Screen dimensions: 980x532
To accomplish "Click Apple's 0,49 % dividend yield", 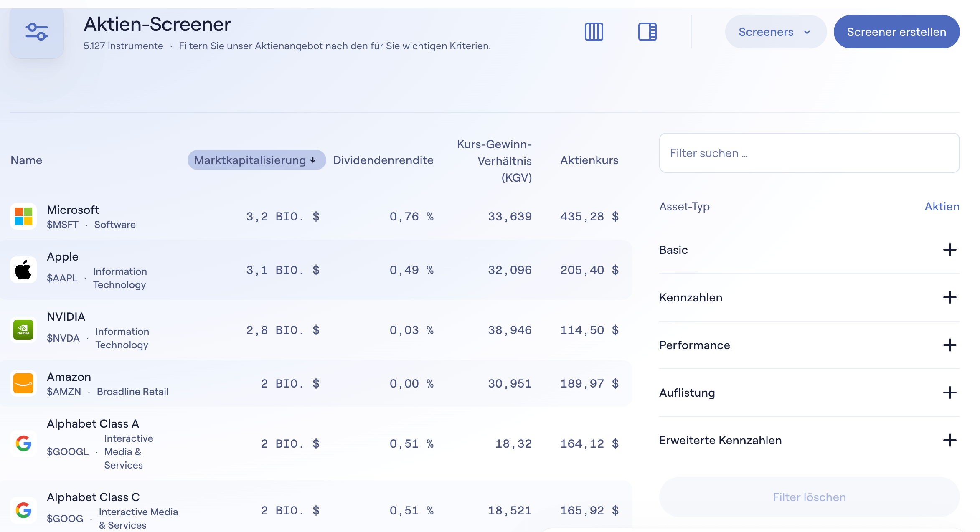I will tap(411, 270).
